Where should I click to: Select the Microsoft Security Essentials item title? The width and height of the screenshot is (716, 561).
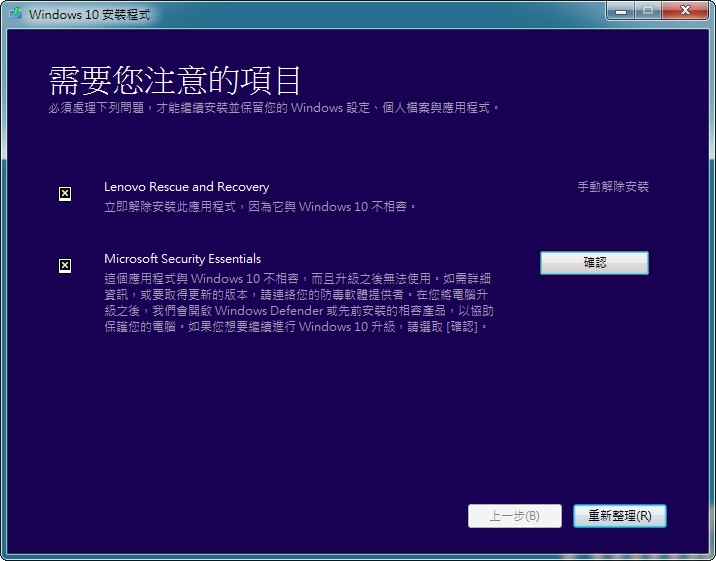pyautogui.click(x=183, y=259)
